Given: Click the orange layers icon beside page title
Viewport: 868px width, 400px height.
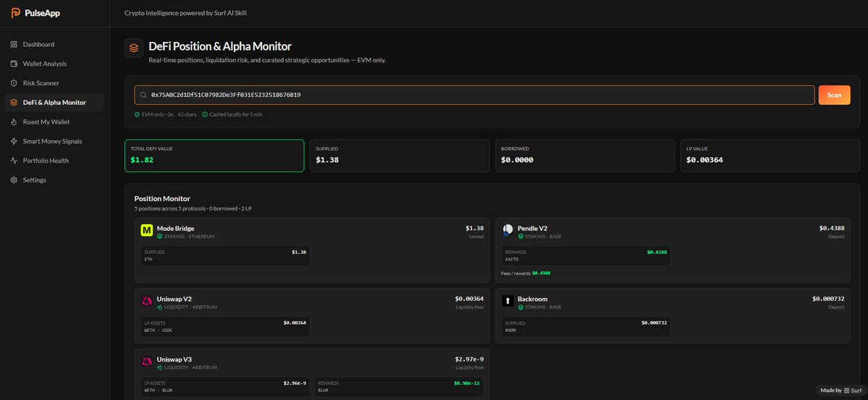Looking at the screenshot, I should click(134, 48).
